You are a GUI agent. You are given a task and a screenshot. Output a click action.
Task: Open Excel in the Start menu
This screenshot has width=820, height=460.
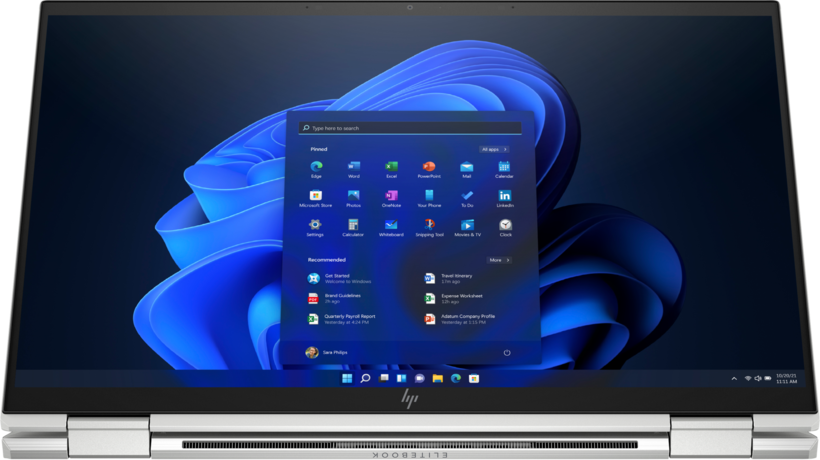391,166
